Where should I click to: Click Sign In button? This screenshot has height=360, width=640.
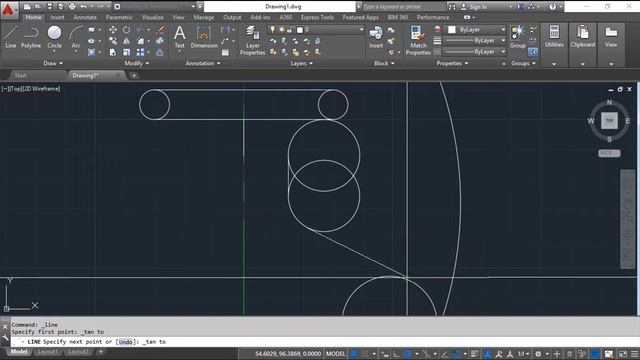pyautogui.click(x=473, y=7)
